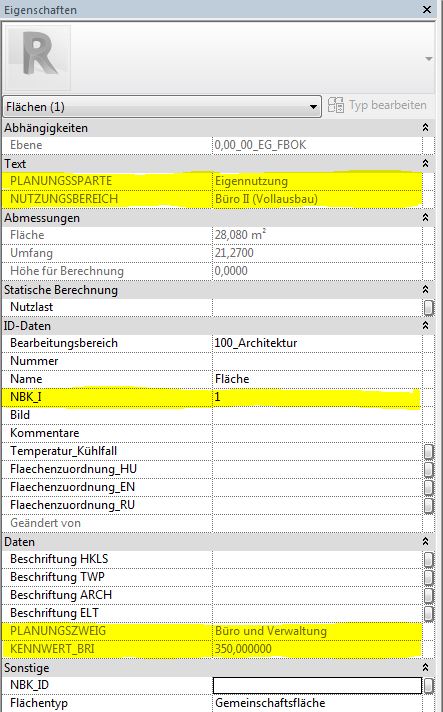Click the Beschriftung ARCH associate parameter button
443x712 pixels.
coord(428,595)
